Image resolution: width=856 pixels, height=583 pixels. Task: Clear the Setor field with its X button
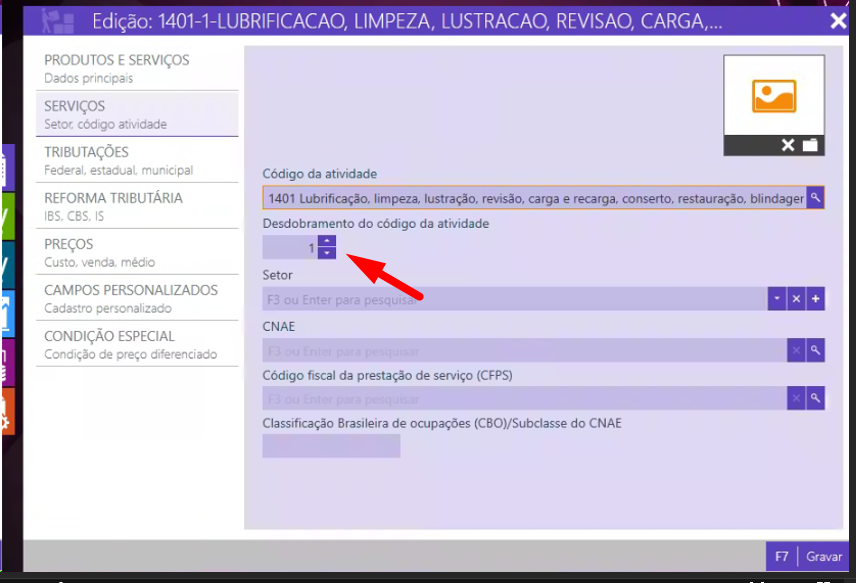click(x=796, y=299)
